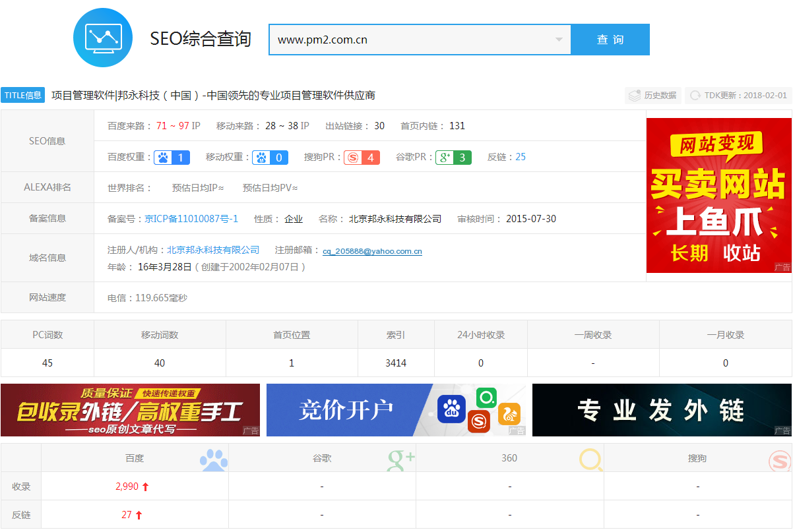This screenshot has width=793, height=532.
Task: Click the Baidu paw 百度权重 badge
Action: (172, 158)
